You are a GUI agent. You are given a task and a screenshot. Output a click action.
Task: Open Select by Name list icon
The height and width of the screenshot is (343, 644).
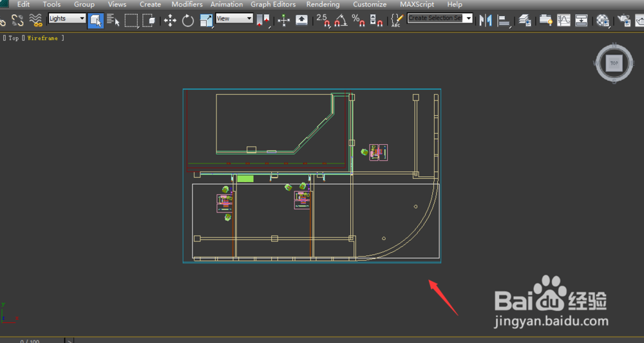[x=113, y=20]
